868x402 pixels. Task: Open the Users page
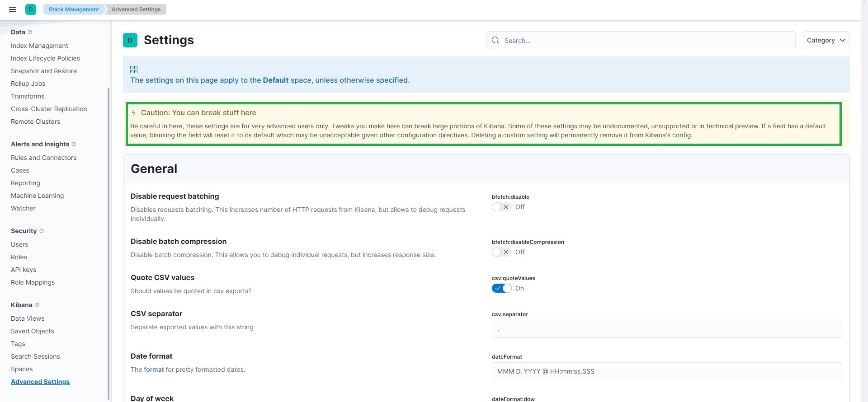(19, 244)
